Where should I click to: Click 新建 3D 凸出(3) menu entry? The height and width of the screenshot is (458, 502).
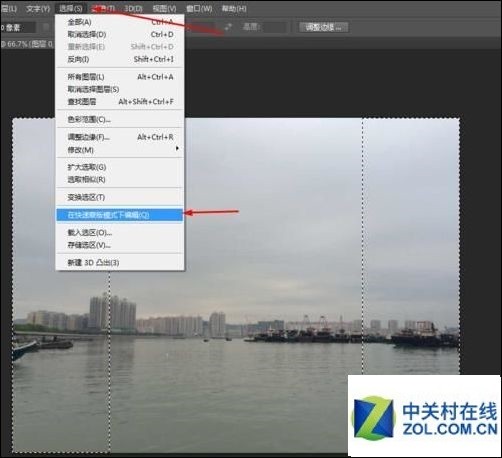point(120,263)
